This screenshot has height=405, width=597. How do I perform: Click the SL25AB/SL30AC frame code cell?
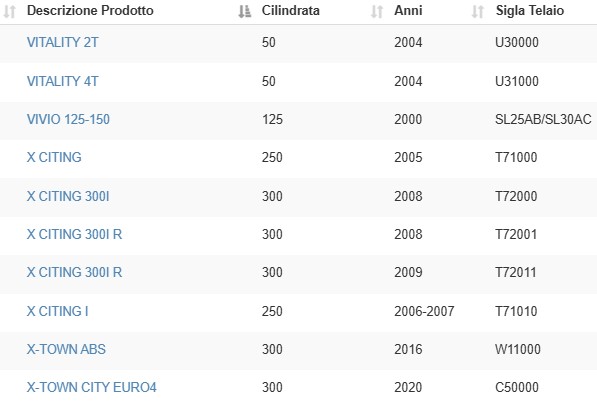pyautogui.click(x=543, y=120)
